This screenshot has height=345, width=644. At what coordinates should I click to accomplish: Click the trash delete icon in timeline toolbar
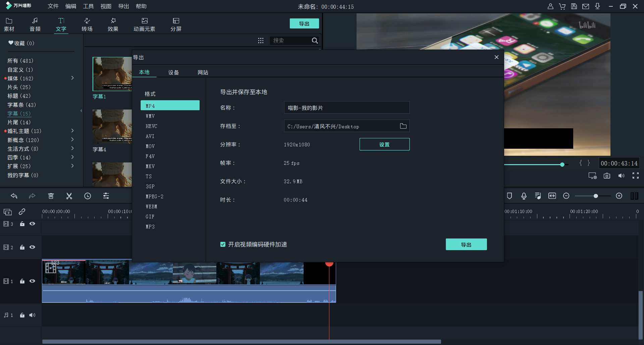pyautogui.click(x=51, y=196)
